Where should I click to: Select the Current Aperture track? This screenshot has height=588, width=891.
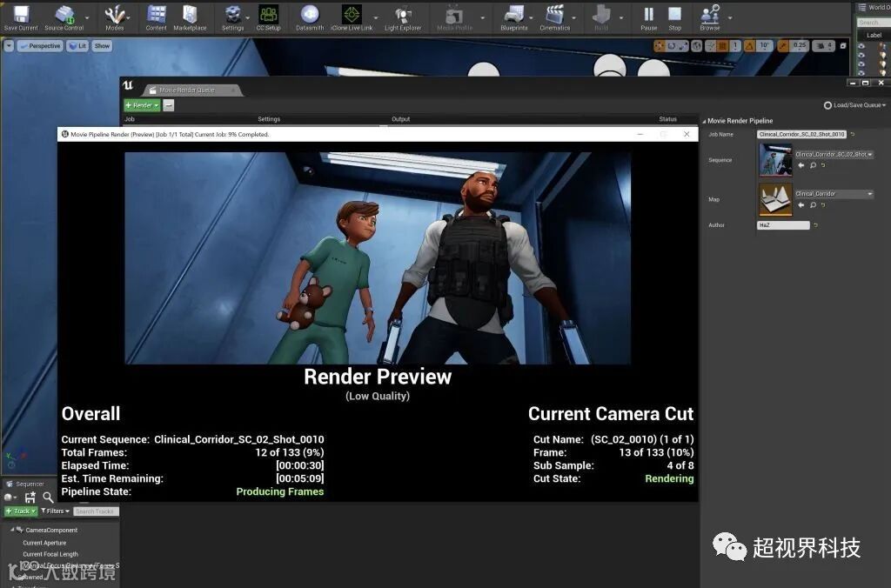44,543
